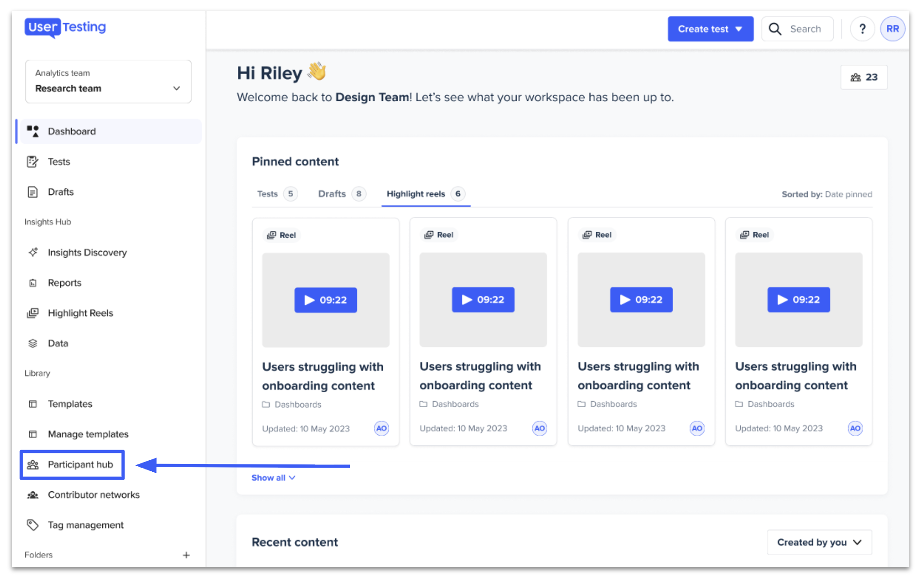Select the Highlight reels tab
Screen dimensions: 924x581
pos(426,194)
